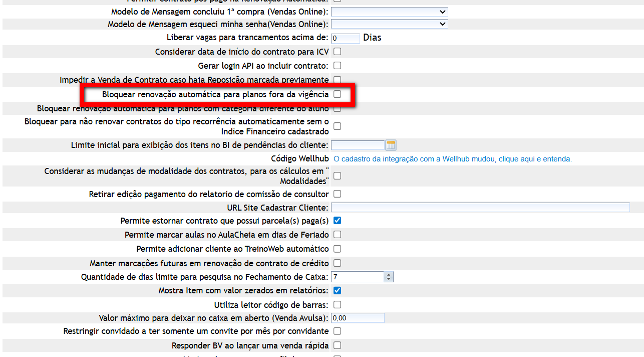The image size is (644, 357).
Task: Uncheck Permite estornar contrato que possui parcela paga
Action: tap(338, 221)
